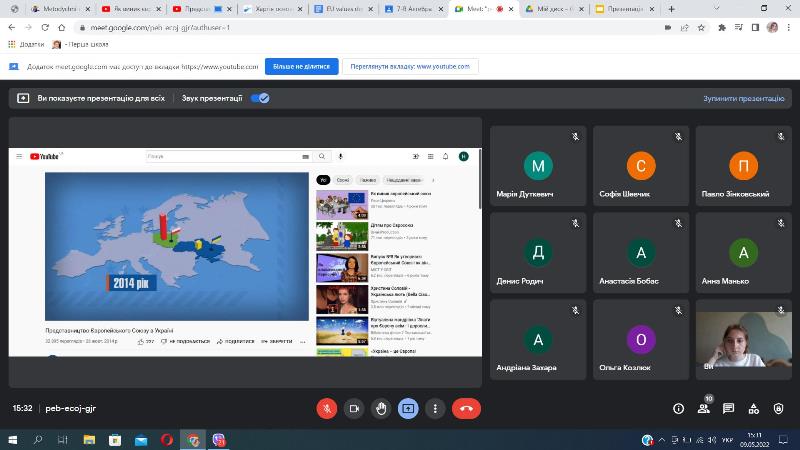The height and width of the screenshot is (450, 800).
Task: Switch to the 'EU' browser tab
Action: click(343, 8)
